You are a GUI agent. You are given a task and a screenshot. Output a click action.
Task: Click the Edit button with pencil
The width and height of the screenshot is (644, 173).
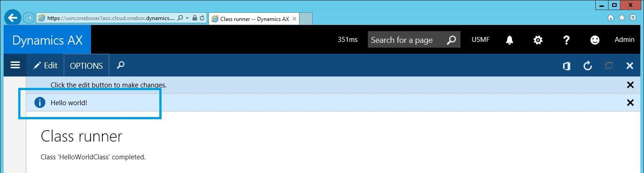[46, 66]
